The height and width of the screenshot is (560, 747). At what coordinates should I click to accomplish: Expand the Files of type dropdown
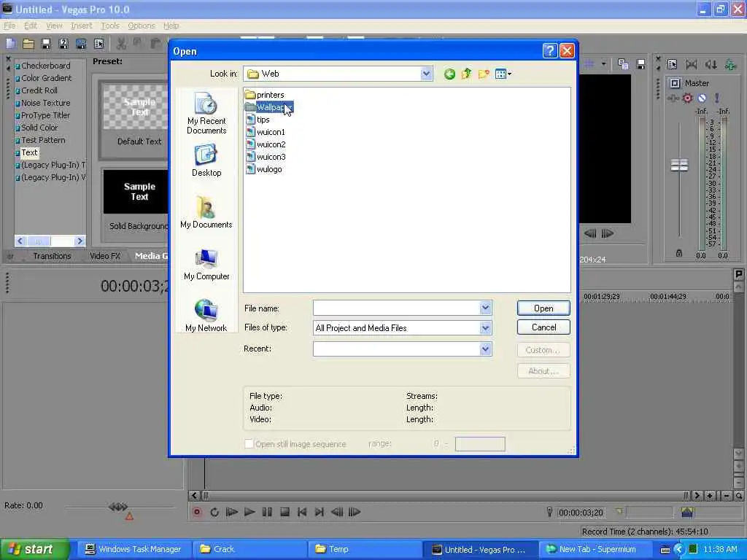[x=485, y=327]
